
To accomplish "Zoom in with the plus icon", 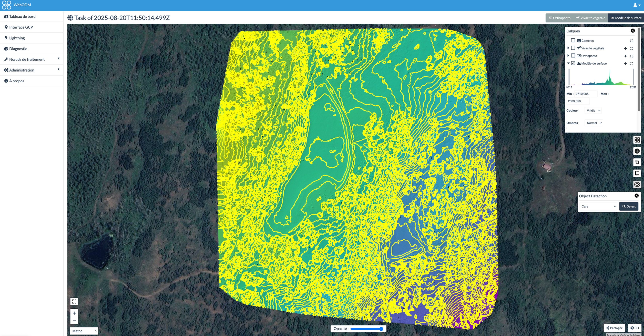I will pyautogui.click(x=74, y=313).
